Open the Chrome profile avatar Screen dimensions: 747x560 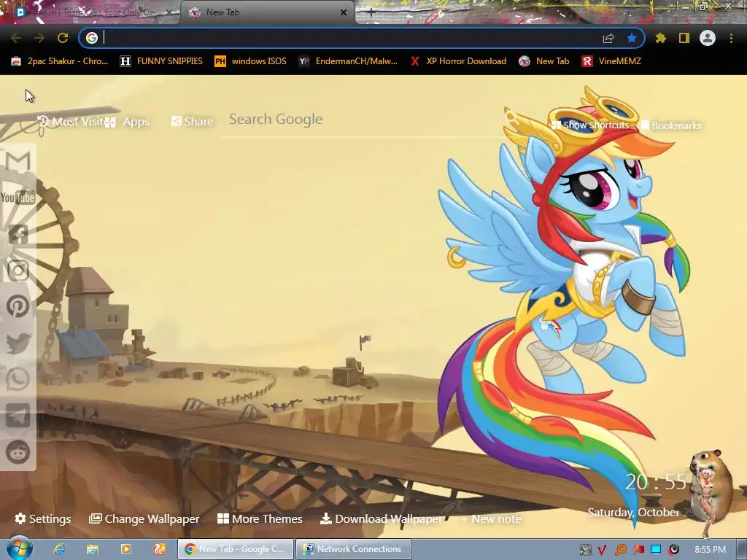[708, 38]
